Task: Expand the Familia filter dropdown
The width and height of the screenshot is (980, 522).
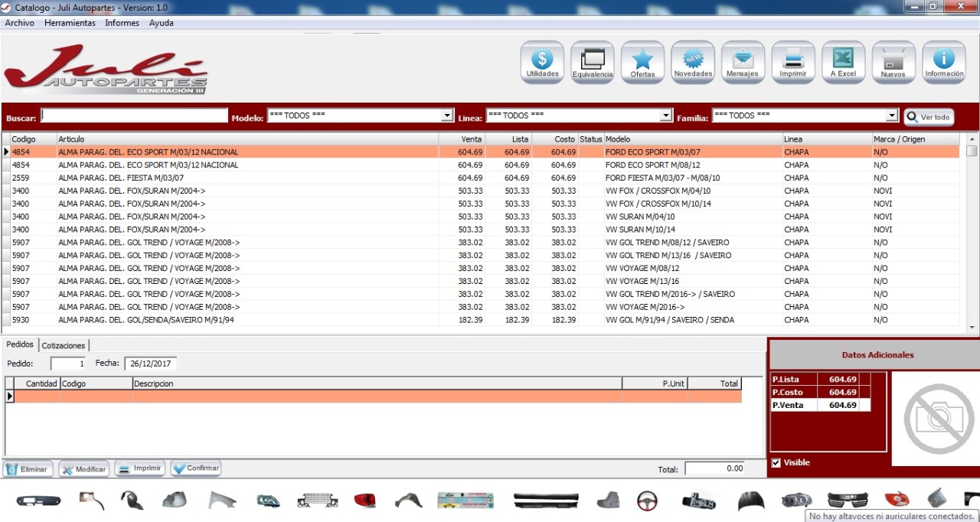Action: pyautogui.click(x=892, y=116)
